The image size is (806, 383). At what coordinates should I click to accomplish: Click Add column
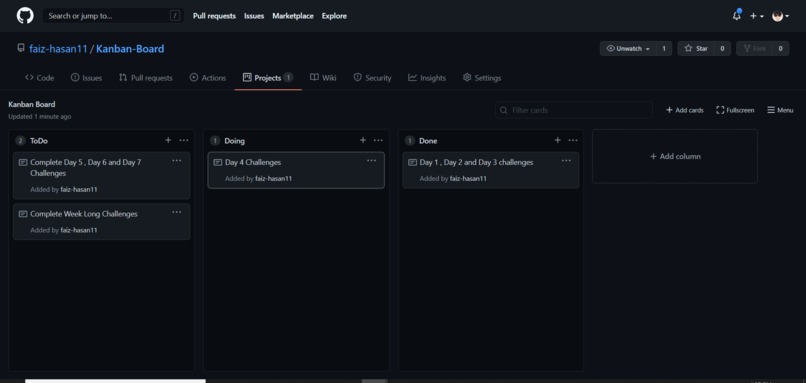(x=675, y=156)
